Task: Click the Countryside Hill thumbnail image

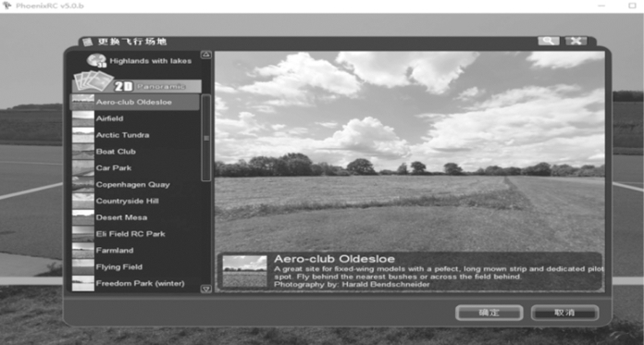Action: [83, 201]
